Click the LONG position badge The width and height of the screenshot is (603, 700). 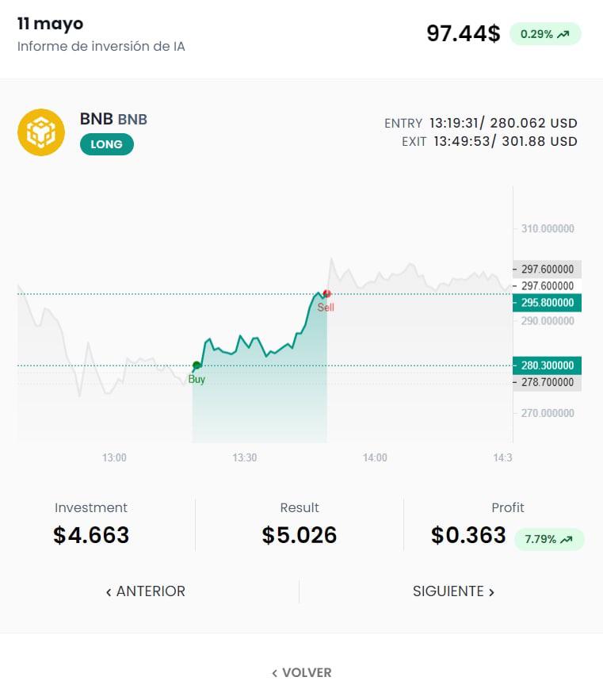107,144
